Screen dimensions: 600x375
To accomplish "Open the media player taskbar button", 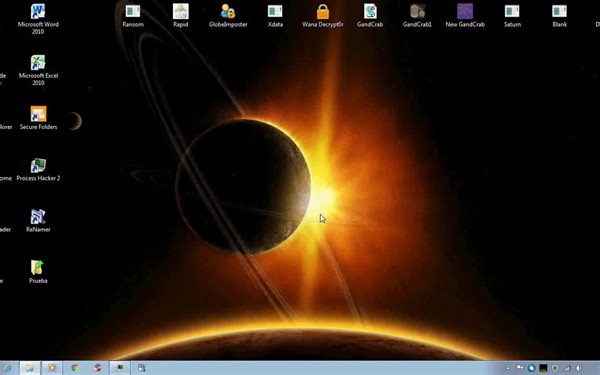I will [x=52, y=368].
